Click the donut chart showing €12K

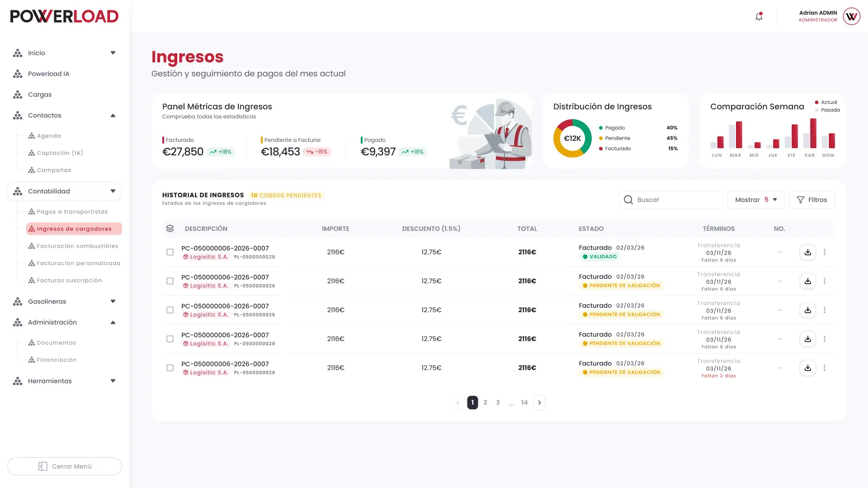click(572, 138)
